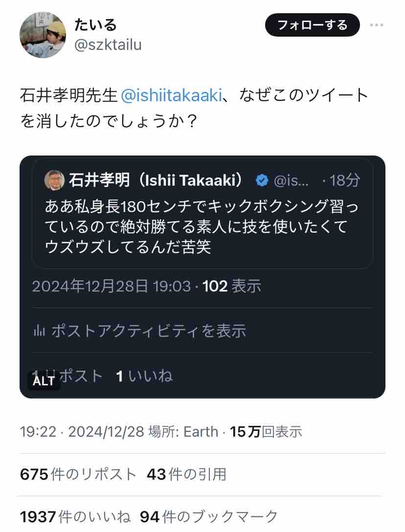Open the three-dot more options menu

(x=377, y=25)
